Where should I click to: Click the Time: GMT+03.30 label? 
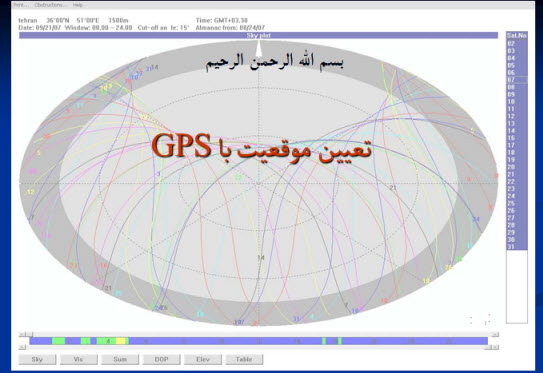[222, 20]
